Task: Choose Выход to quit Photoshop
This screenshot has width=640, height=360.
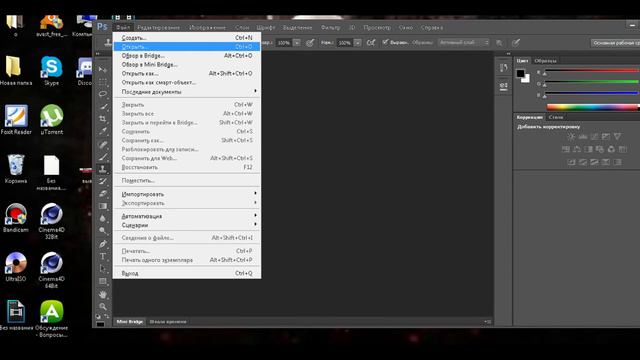Action: pyautogui.click(x=187, y=273)
